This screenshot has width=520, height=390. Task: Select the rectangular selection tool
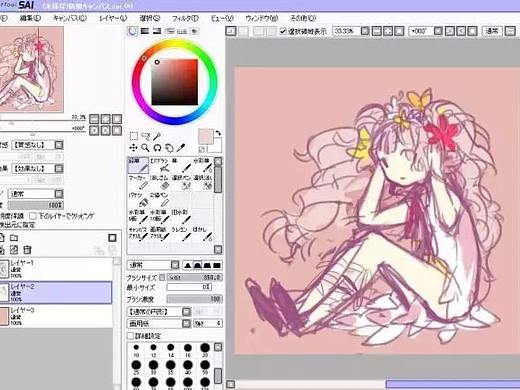134,136
